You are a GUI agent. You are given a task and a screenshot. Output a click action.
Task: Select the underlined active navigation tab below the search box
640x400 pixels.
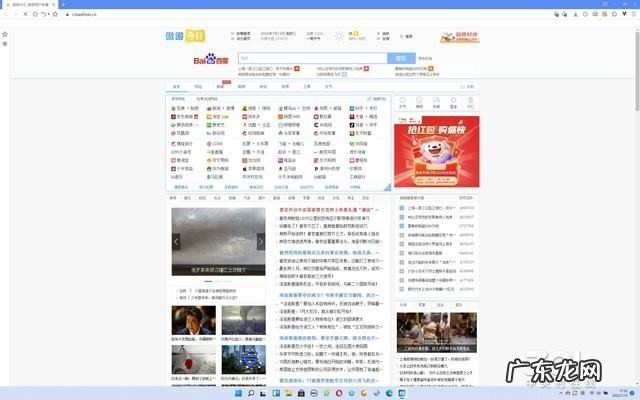click(176, 87)
